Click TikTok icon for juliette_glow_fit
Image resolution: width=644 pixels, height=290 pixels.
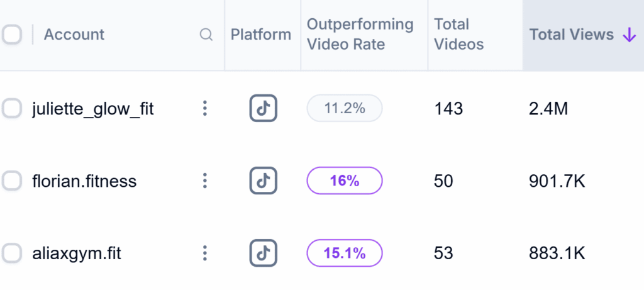click(x=263, y=109)
